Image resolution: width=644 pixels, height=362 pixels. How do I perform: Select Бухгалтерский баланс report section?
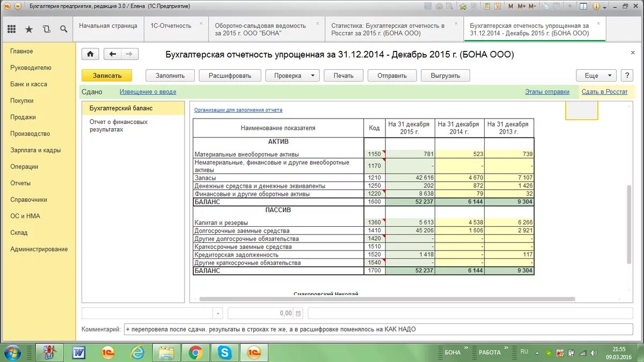pos(133,108)
